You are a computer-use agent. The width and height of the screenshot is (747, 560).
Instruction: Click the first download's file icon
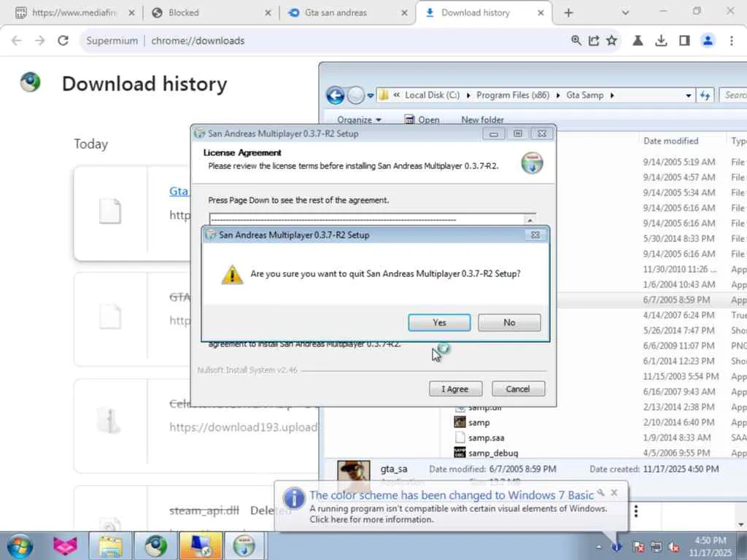click(x=110, y=211)
